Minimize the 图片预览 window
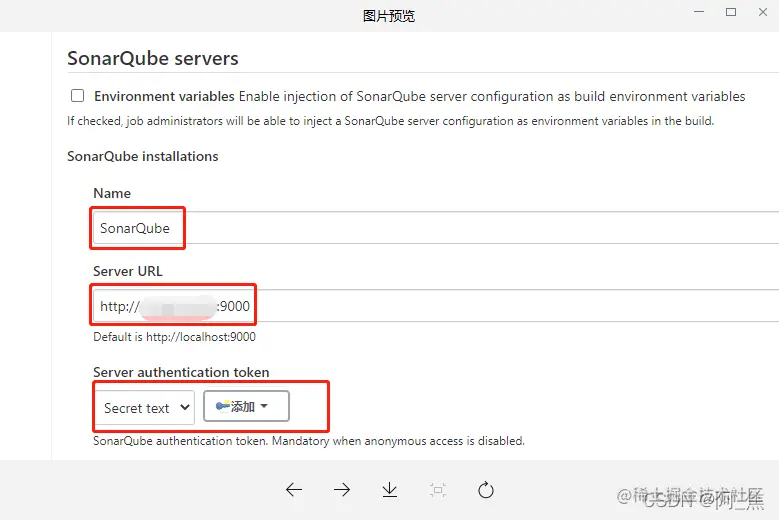779x520 pixels. (x=699, y=12)
